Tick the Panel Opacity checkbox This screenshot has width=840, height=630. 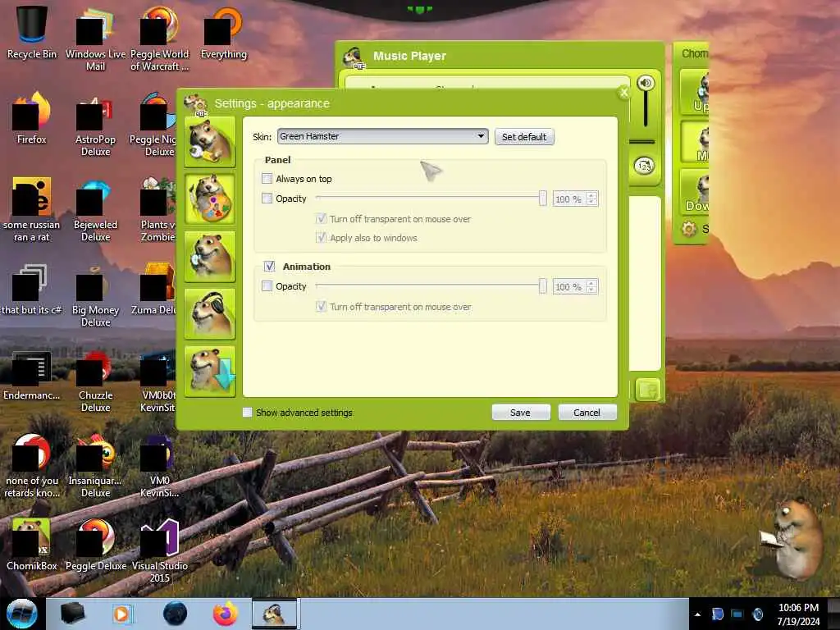click(267, 199)
